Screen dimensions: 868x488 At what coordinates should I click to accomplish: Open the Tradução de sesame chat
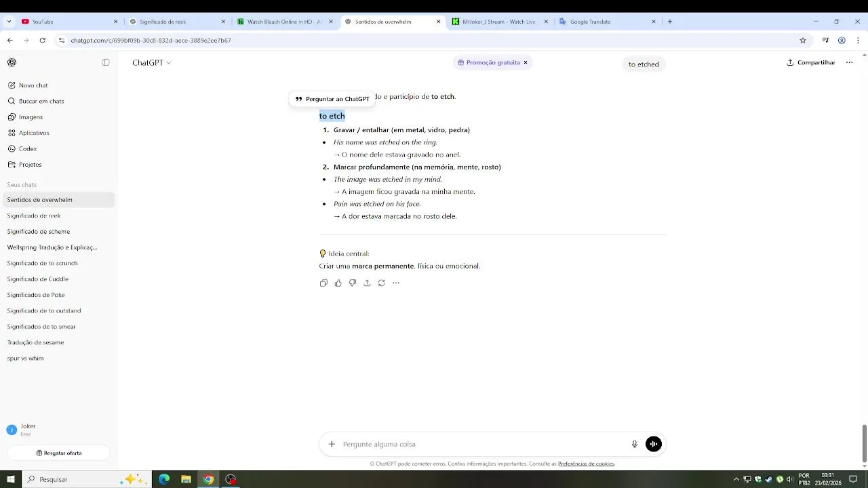59,342
